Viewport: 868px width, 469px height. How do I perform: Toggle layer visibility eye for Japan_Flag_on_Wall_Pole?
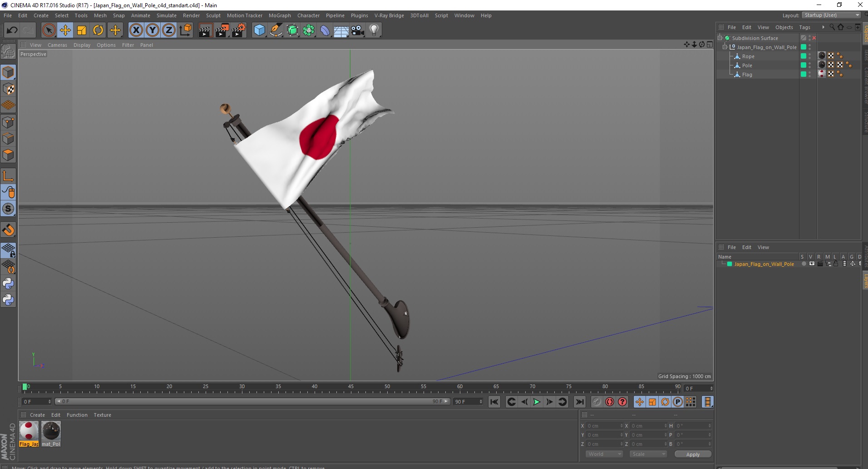(x=812, y=264)
